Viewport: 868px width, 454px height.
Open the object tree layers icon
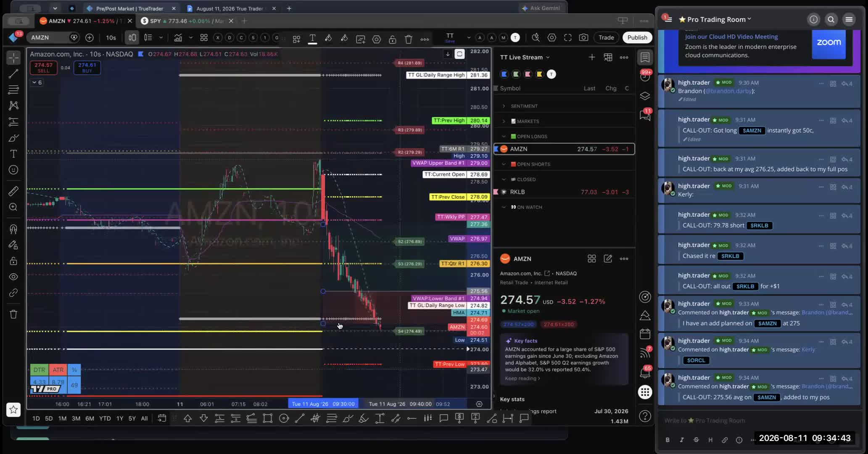(645, 96)
